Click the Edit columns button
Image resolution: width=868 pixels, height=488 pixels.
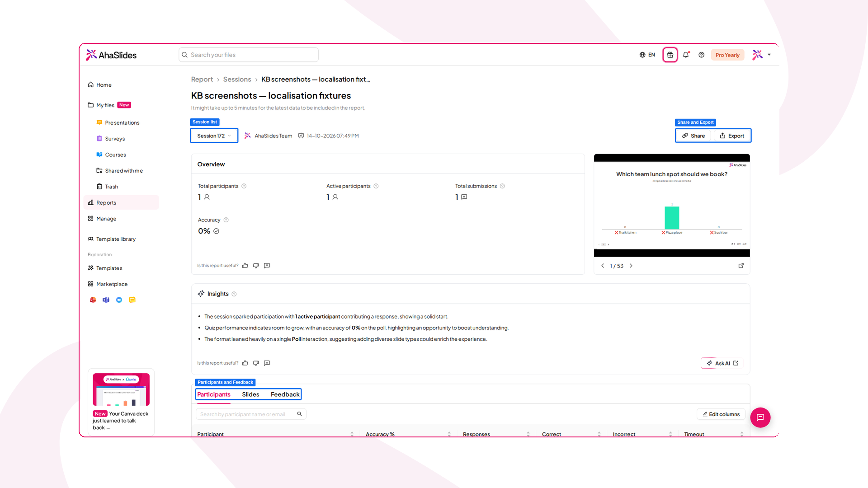[721, 414]
